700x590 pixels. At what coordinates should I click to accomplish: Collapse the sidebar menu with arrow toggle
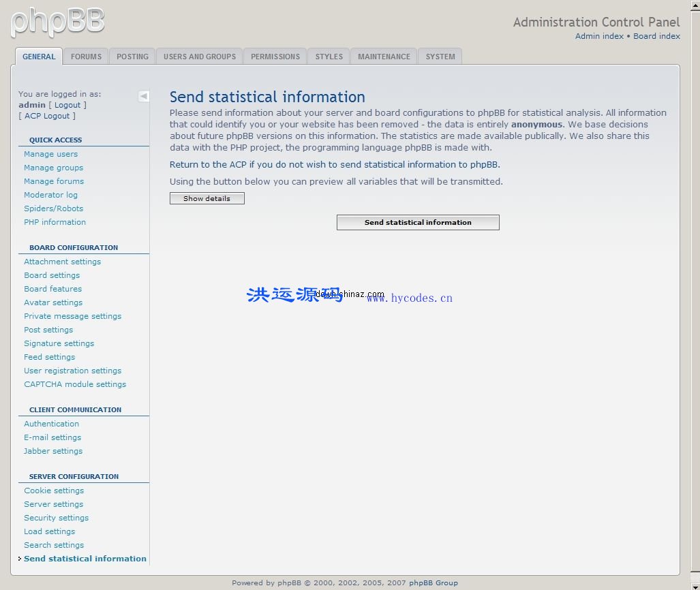pos(144,96)
